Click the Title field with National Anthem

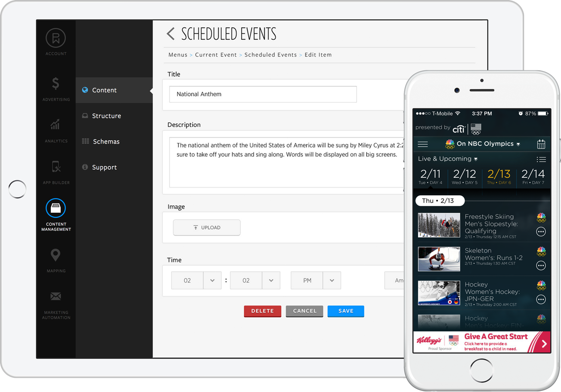click(x=263, y=94)
